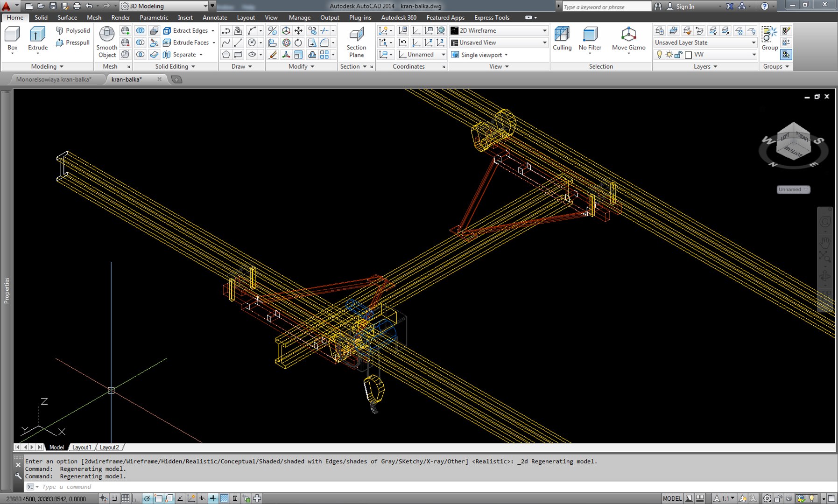This screenshot has height=504, width=838.
Task: Toggle Grid display in status bar
Action: (125, 498)
